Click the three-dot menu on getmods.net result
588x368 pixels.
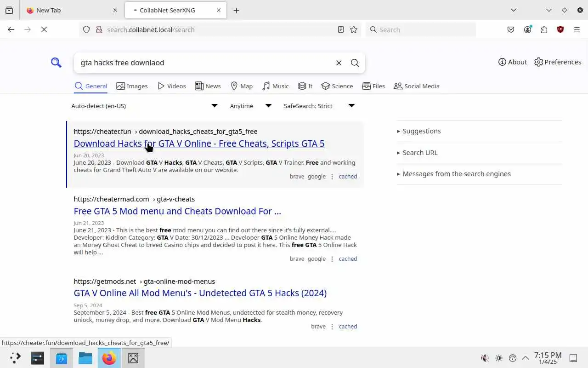click(x=332, y=326)
